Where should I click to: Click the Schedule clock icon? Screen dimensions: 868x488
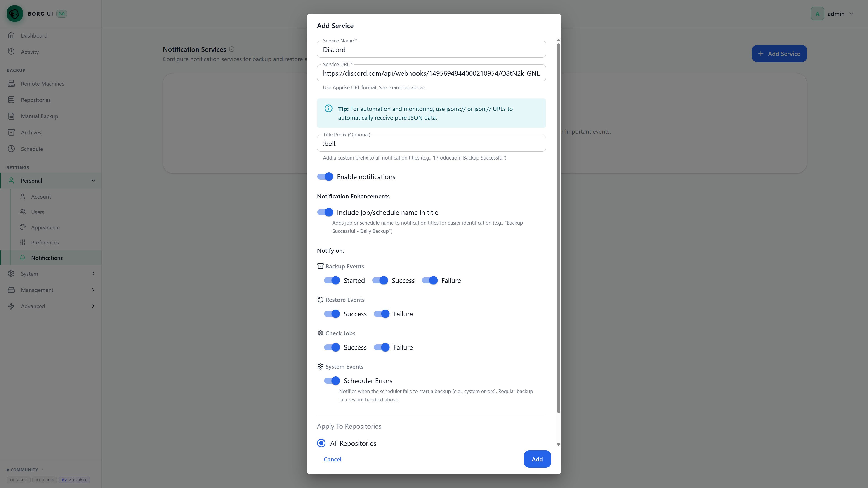[x=12, y=148]
